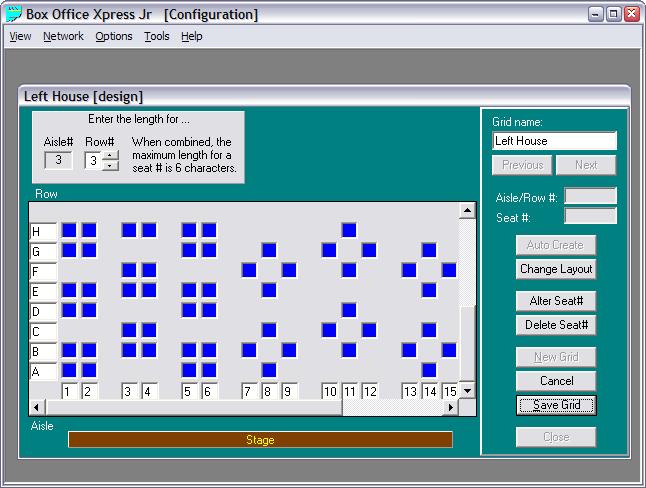Open the View menu
Screen dimensions: 646x488
click(20, 36)
